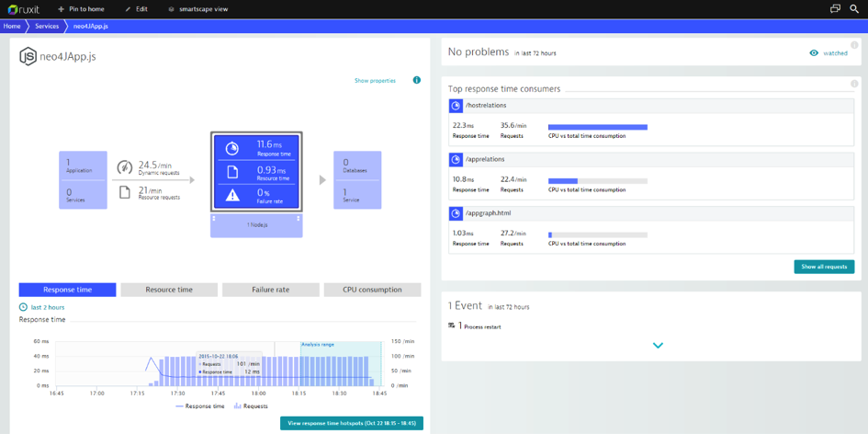Switch to Failure rate tab

click(x=271, y=290)
